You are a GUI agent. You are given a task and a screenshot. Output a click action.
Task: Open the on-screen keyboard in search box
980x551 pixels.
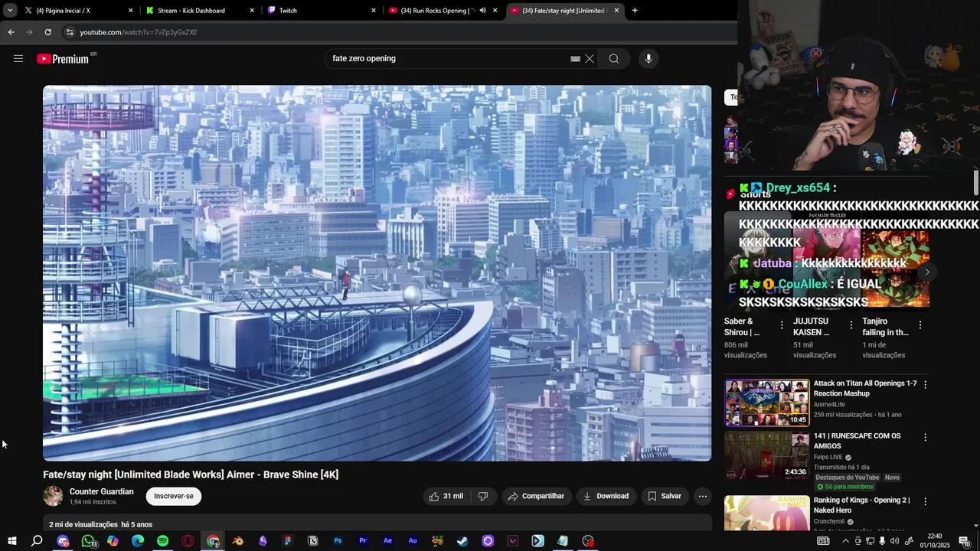575,59
